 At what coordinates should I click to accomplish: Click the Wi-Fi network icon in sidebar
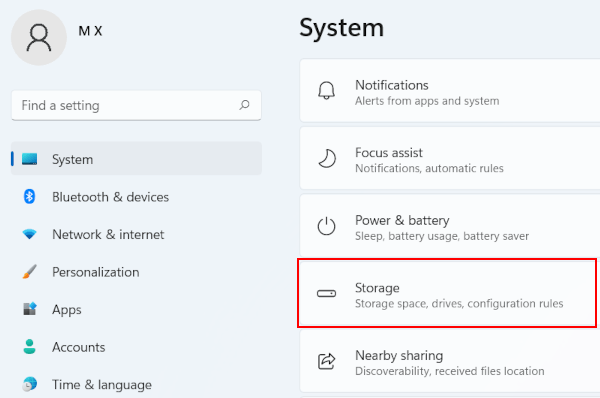click(29, 233)
